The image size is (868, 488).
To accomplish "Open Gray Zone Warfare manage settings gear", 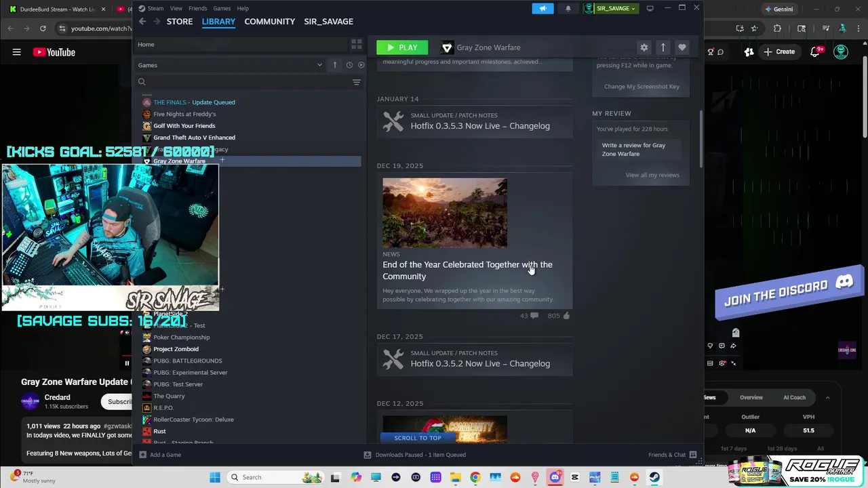I will pyautogui.click(x=644, y=47).
